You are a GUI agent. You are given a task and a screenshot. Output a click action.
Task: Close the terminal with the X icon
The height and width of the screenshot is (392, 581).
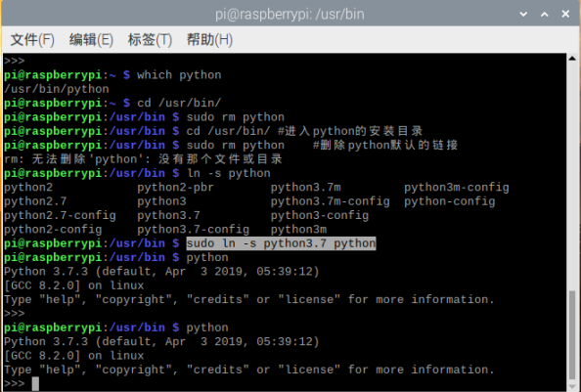pos(565,14)
